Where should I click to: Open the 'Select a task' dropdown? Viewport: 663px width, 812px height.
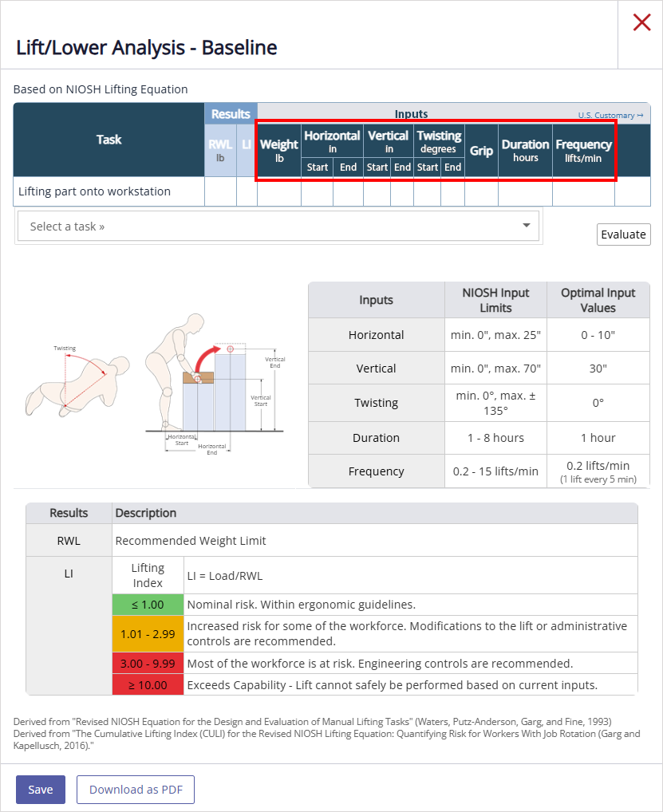278,227
